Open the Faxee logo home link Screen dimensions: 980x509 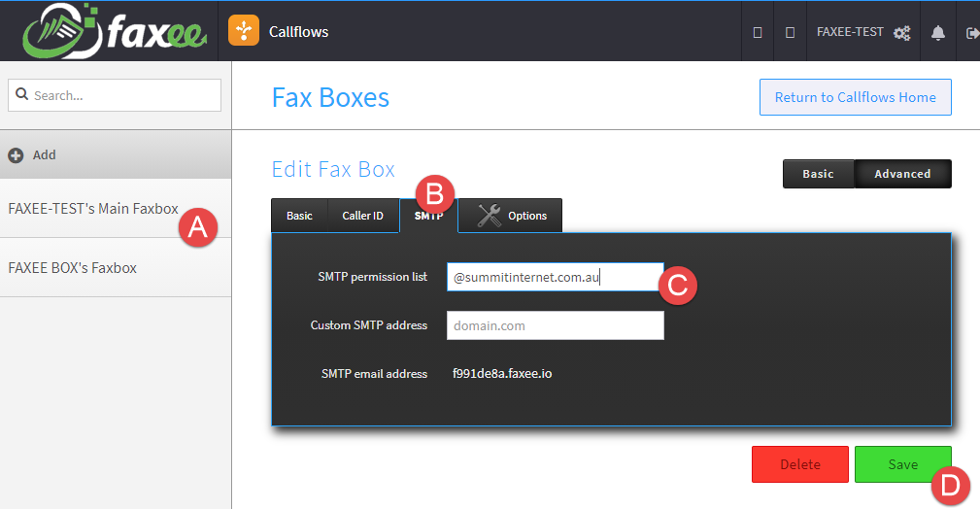click(115, 31)
